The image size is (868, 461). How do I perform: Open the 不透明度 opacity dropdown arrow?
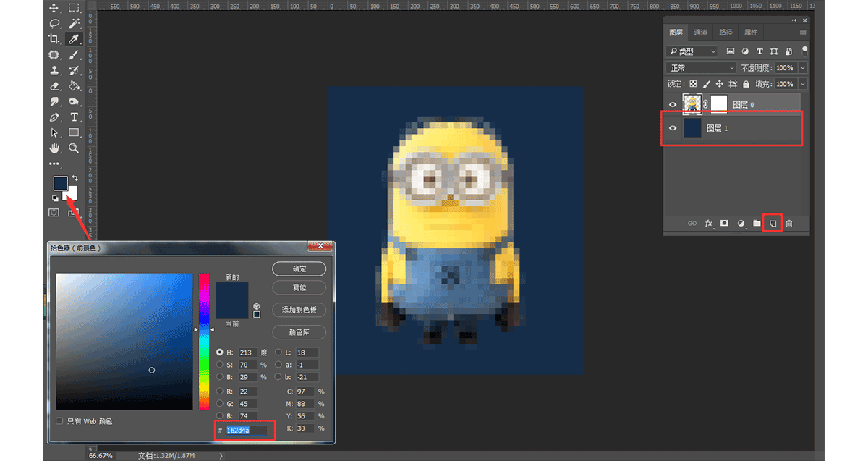(803, 67)
